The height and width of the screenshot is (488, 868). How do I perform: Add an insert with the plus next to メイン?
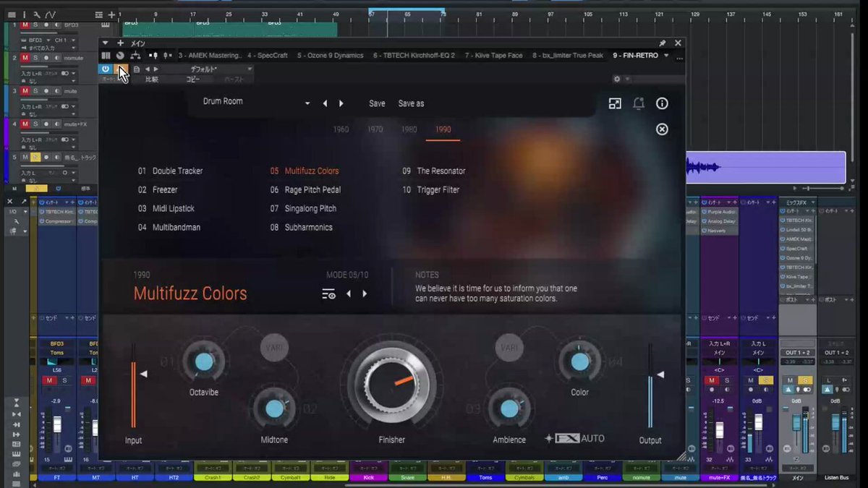(120, 43)
